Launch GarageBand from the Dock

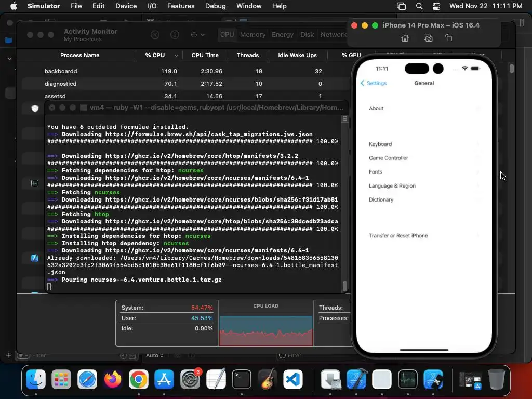click(x=268, y=379)
